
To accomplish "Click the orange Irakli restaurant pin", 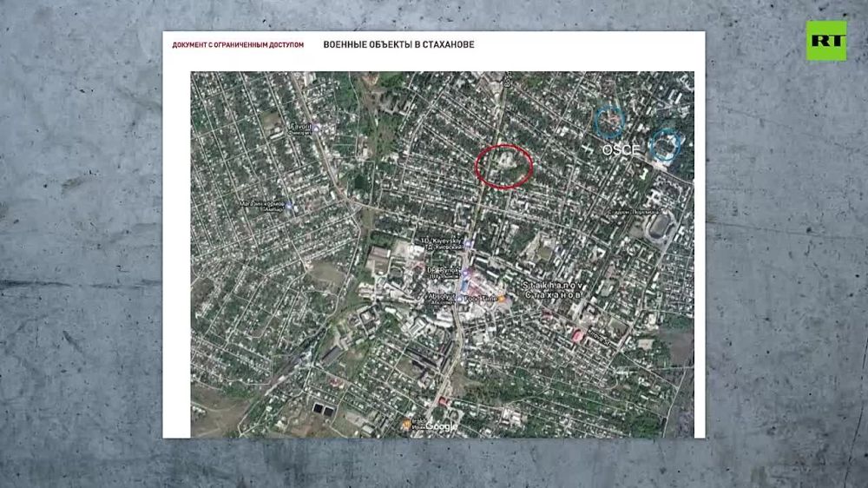I will coord(406,425).
